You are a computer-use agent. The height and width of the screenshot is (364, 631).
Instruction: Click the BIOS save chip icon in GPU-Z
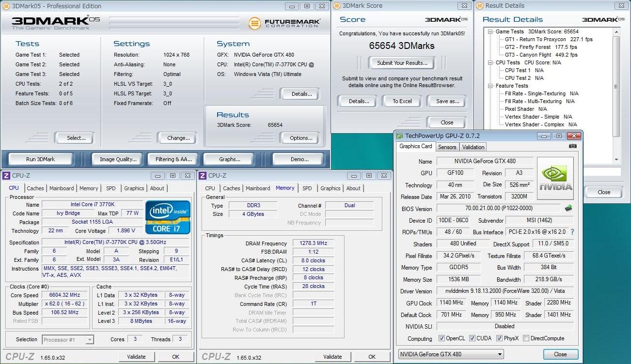pyautogui.click(x=569, y=208)
